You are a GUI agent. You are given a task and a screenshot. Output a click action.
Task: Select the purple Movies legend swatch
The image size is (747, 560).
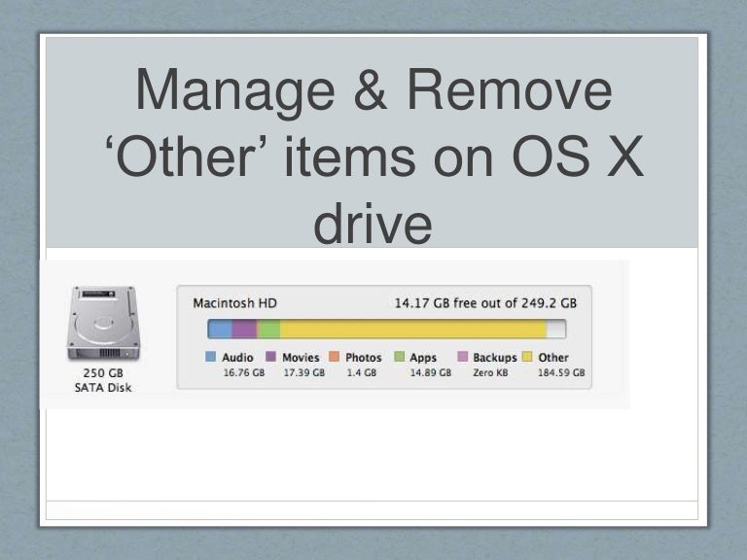click(270, 357)
